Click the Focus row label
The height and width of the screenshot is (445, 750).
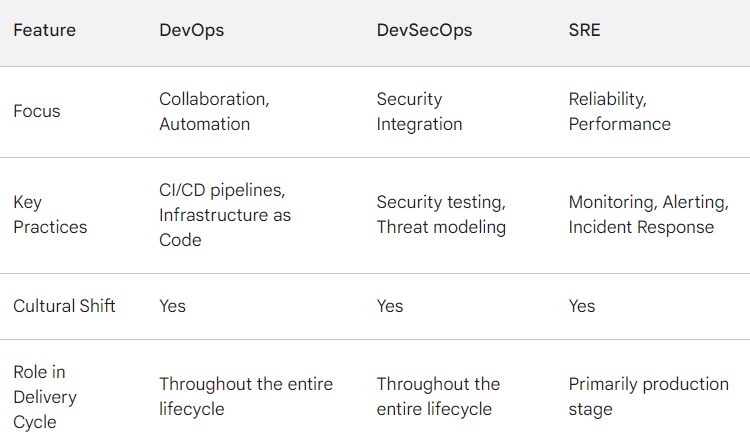tap(37, 111)
